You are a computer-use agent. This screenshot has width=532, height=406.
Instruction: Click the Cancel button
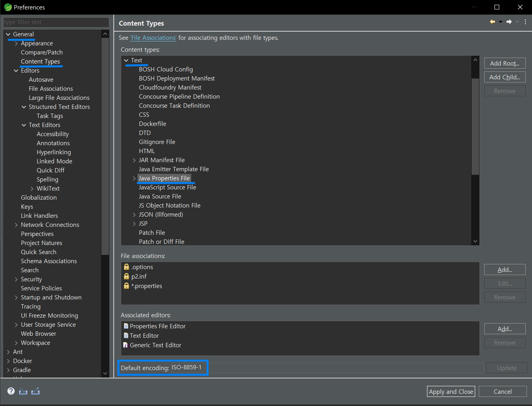pyautogui.click(x=503, y=391)
